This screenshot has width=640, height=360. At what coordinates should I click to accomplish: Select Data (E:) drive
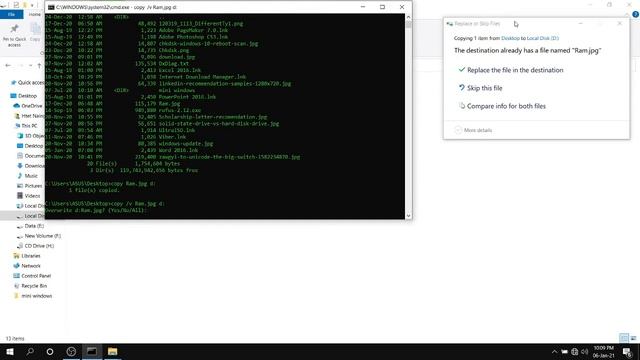[x=31, y=226]
